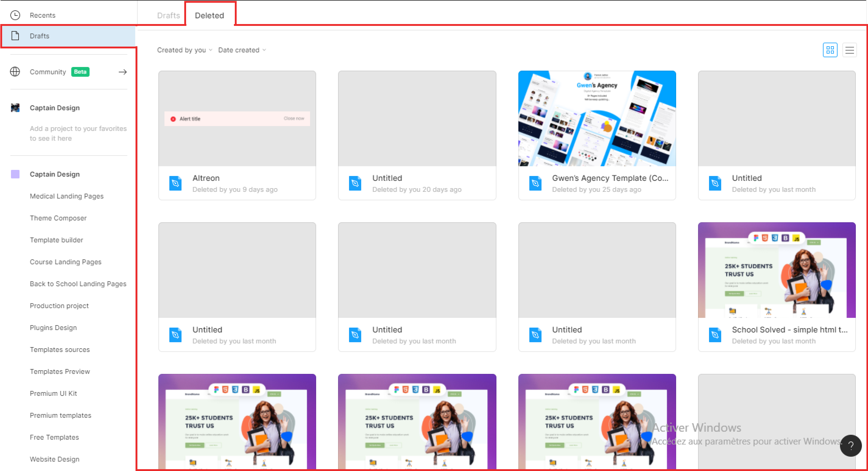Open Medical Landing Pages project
868x471 pixels.
coord(67,196)
